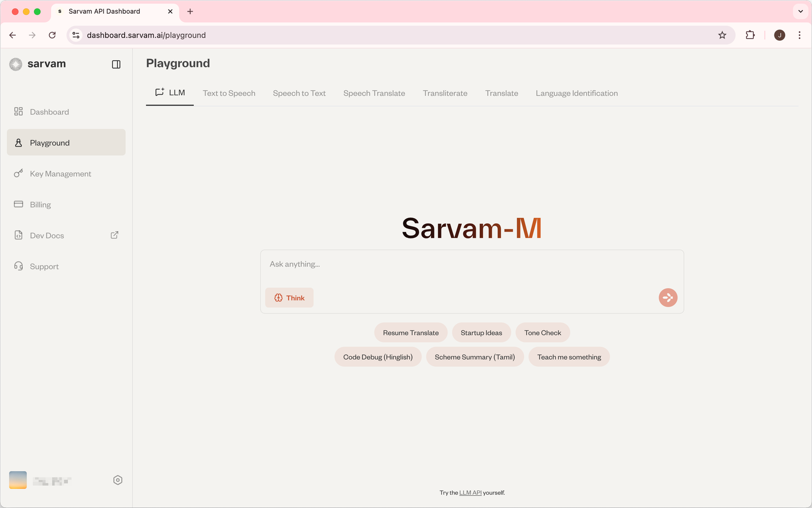The image size is (812, 508).
Task: Collapse the sidebar with the panel toggle
Action: [x=116, y=64]
